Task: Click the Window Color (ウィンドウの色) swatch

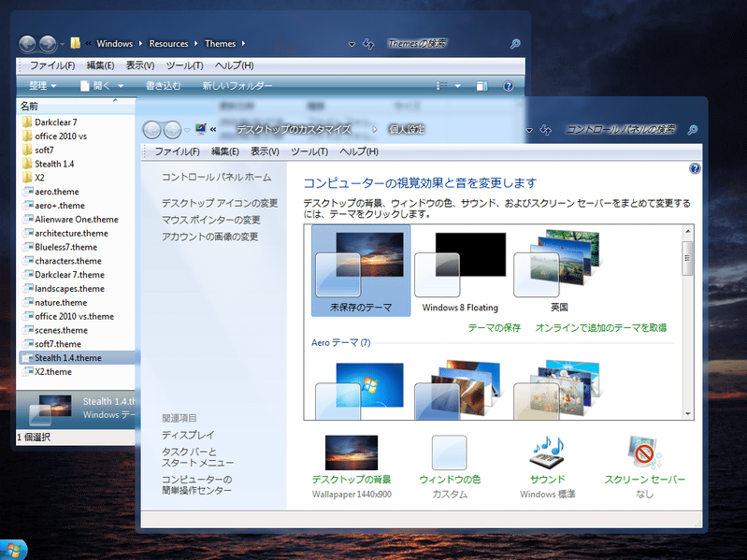Action: 450,452
